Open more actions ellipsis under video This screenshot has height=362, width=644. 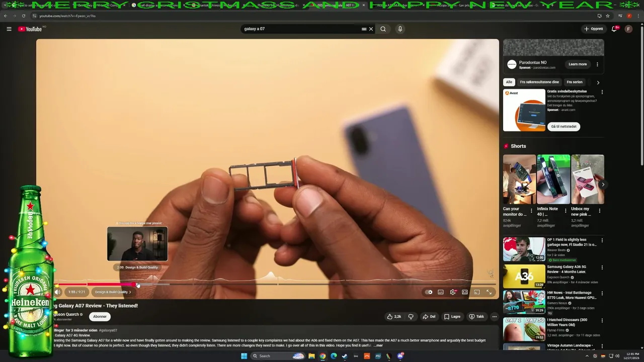(x=495, y=317)
